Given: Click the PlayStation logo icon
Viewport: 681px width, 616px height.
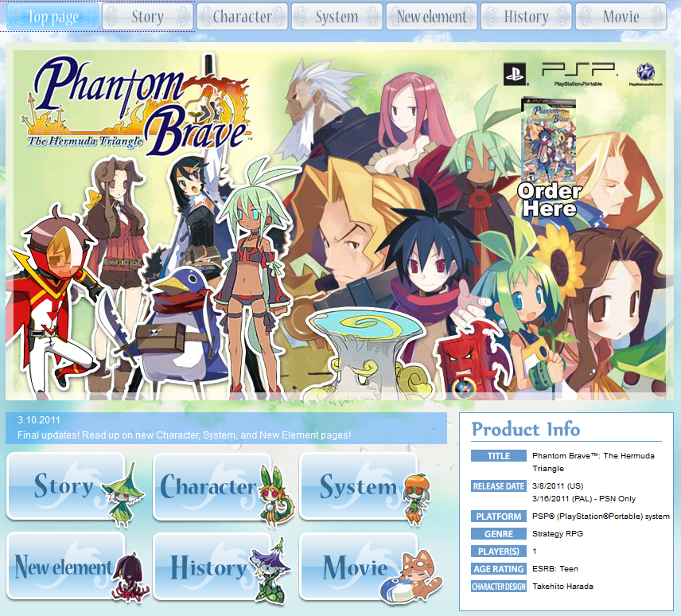Looking at the screenshot, I should (515, 73).
